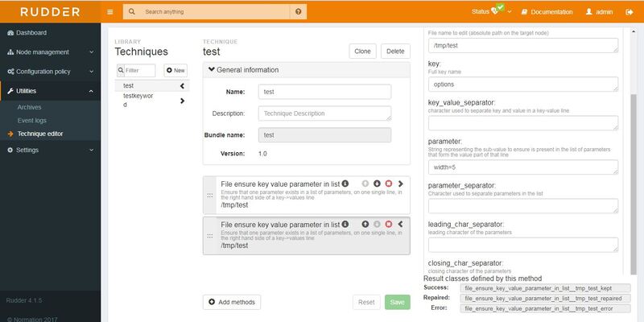Image resolution: width=644 pixels, height=322 pixels.
Task: Click the Bundle name field
Action: click(x=324, y=135)
